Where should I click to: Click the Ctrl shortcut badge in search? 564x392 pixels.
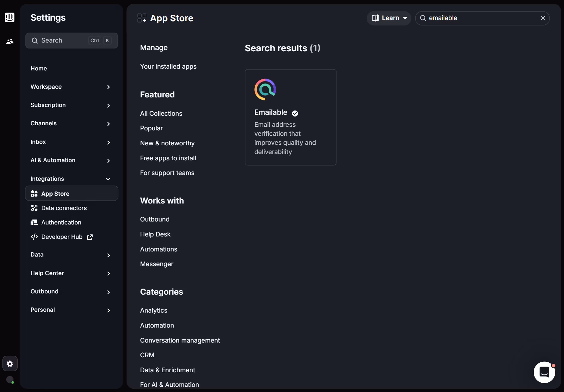[x=94, y=40]
